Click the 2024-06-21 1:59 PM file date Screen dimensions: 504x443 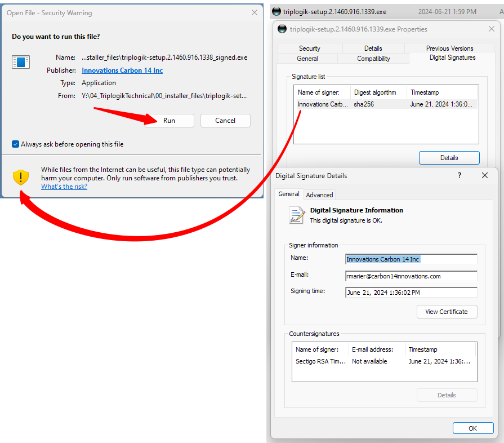[x=447, y=12]
